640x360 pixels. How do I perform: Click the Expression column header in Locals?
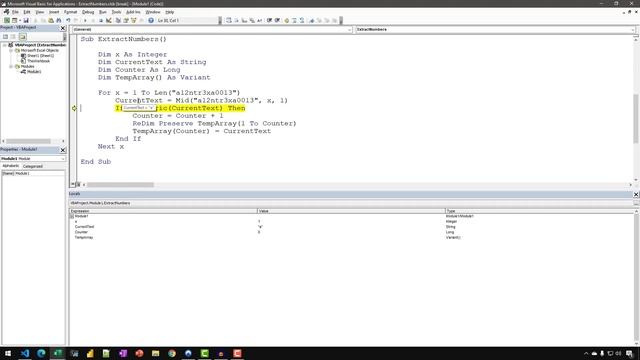pos(163,211)
